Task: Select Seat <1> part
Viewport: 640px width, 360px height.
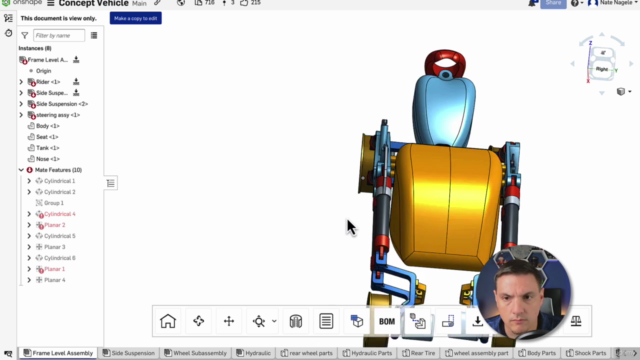Action: pos(47,137)
